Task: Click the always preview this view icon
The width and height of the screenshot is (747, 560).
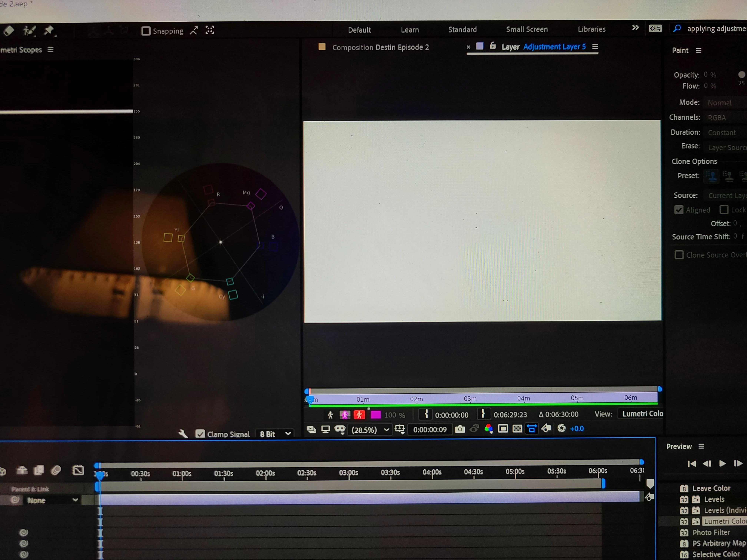Action: point(311,429)
